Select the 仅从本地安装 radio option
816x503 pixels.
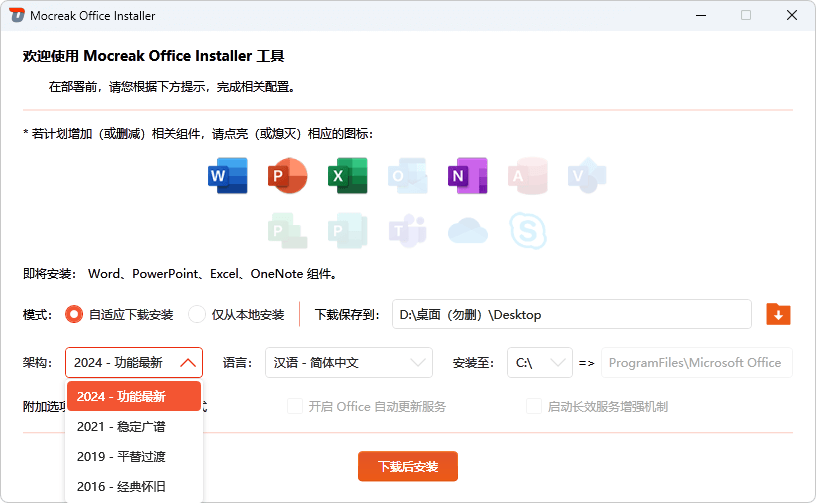pyautogui.click(x=197, y=314)
